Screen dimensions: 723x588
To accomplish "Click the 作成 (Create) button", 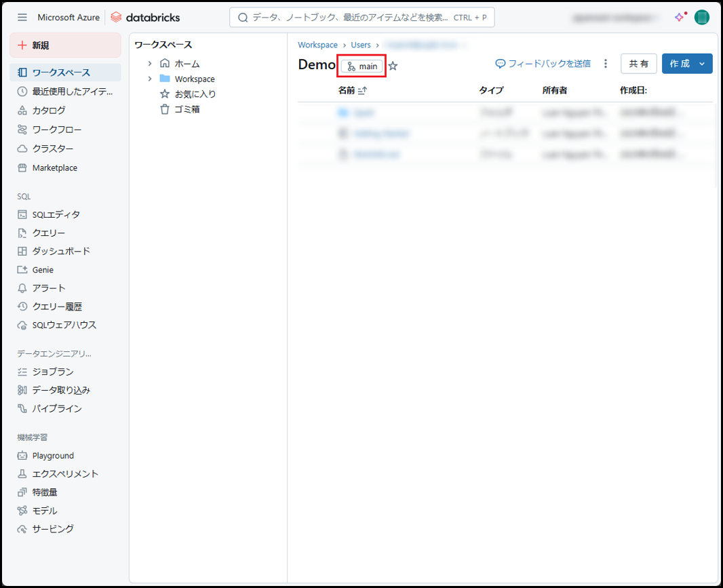I will pos(679,64).
